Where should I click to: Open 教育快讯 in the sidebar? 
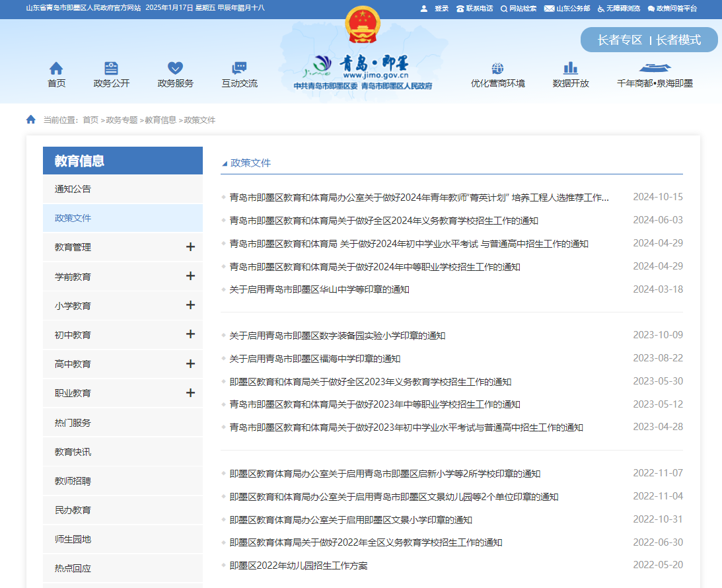122,452
